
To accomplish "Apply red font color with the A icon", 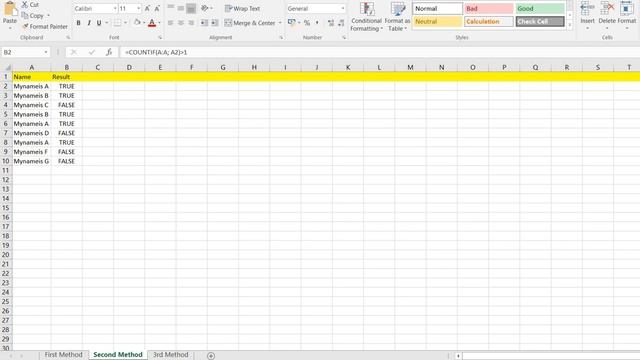I will pos(152,23).
